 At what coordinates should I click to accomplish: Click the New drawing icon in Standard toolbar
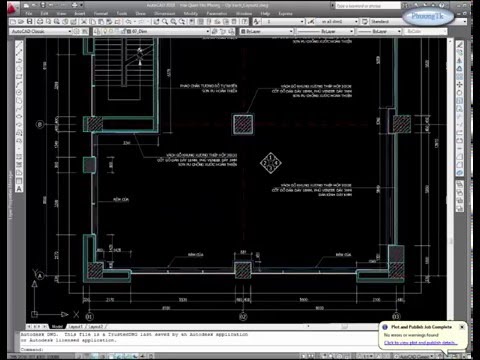(x=13, y=22)
